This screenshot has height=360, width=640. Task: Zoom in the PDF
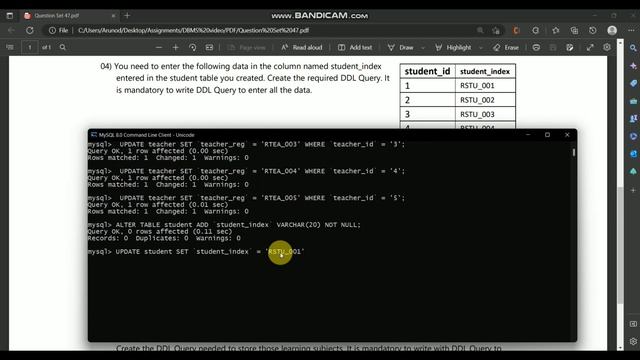pos(176,47)
